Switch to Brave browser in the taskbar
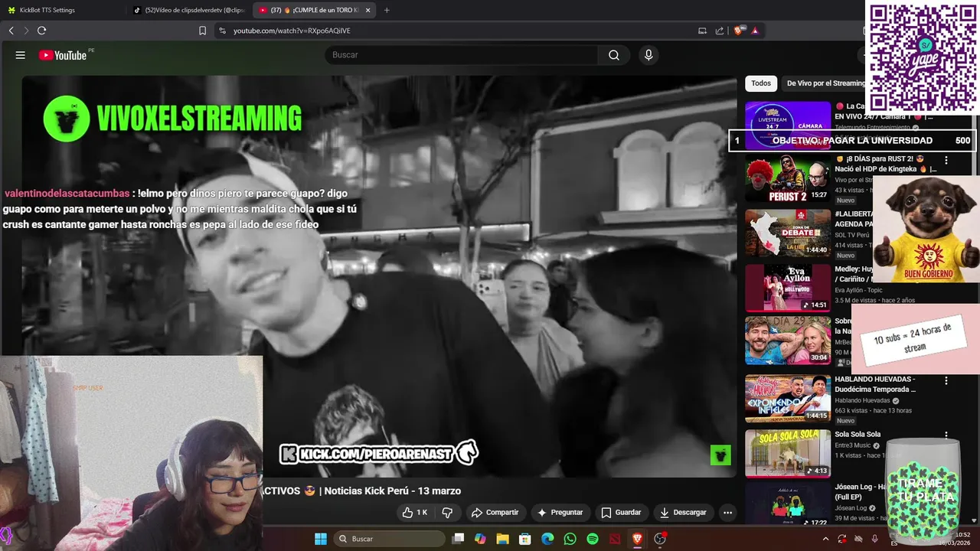 tap(637, 539)
